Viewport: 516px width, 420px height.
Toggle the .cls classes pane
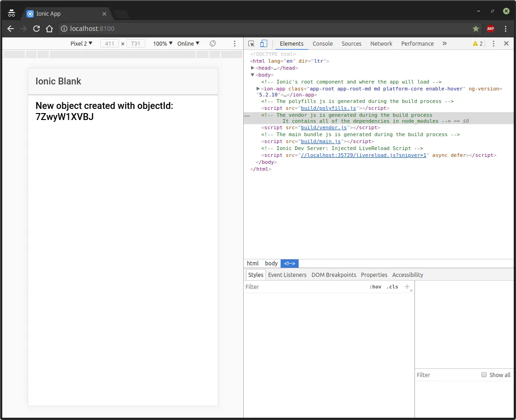392,287
